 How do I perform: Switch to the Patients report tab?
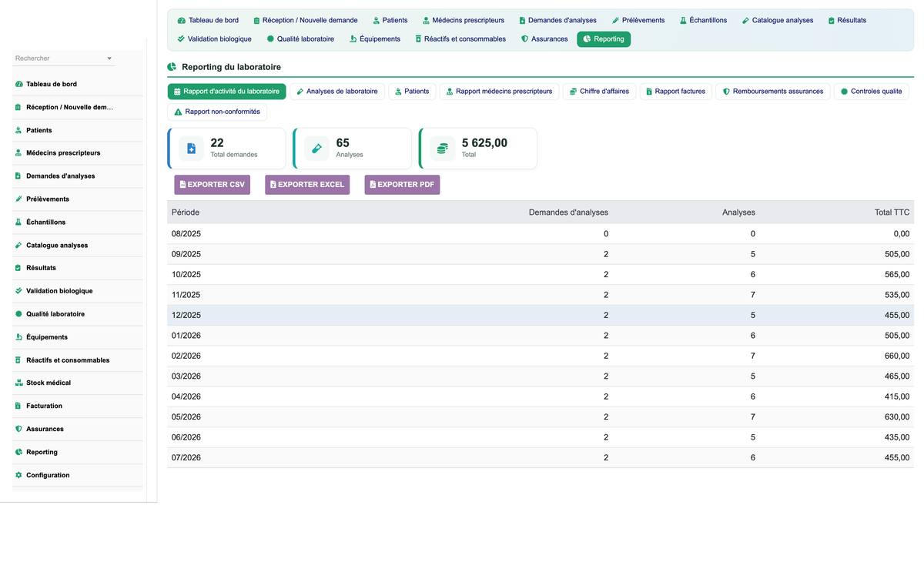412,91
